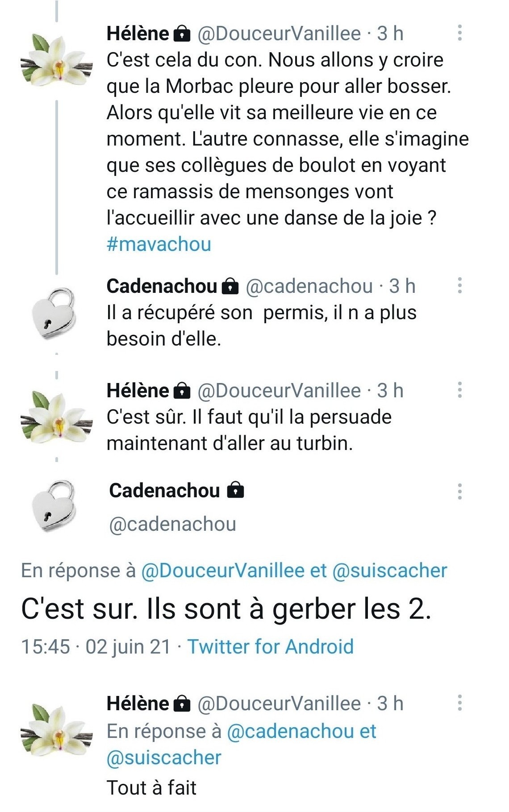The width and height of the screenshot is (509, 812).
Task: Click the 'Twitter for Android' source link
Action: [x=270, y=646]
